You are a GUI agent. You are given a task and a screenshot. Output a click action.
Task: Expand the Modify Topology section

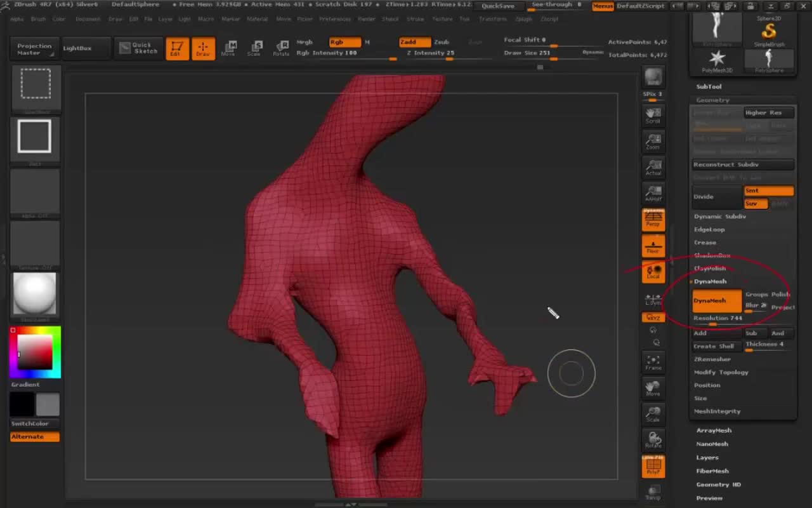pyautogui.click(x=721, y=372)
